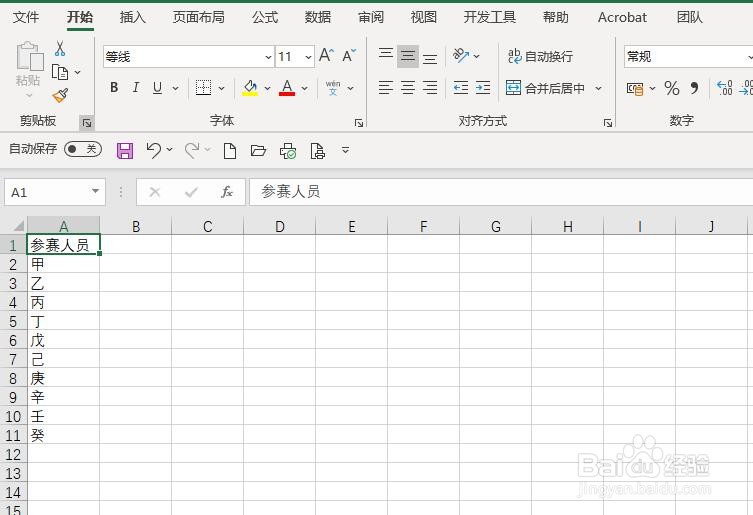Select the Format Painter brush
The height and width of the screenshot is (515, 753).
coord(60,96)
